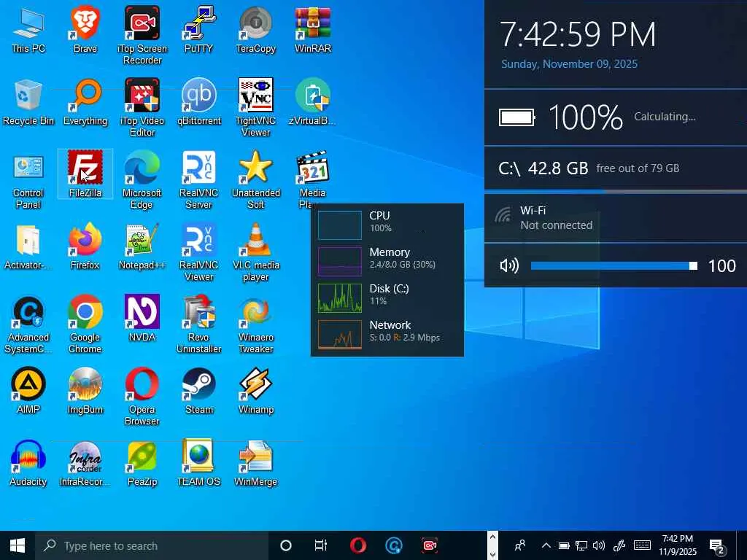Click the taskbar toolbar scroll up arrow
This screenshot has width=747, height=560.
492,537
